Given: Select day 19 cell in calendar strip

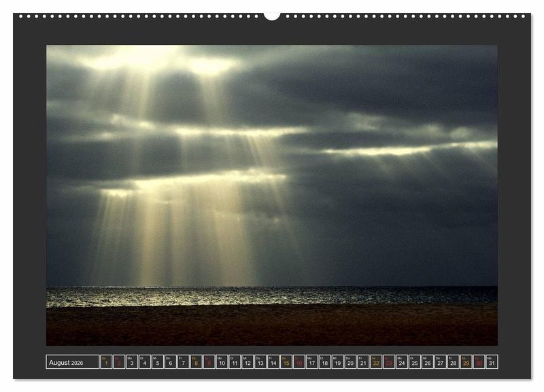Looking at the screenshot, I should click(x=337, y=361).
